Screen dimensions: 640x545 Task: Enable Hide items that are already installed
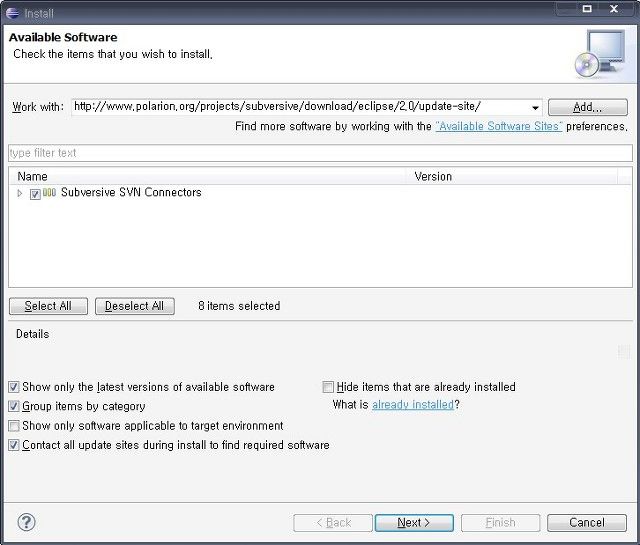(x=328, y=387)
